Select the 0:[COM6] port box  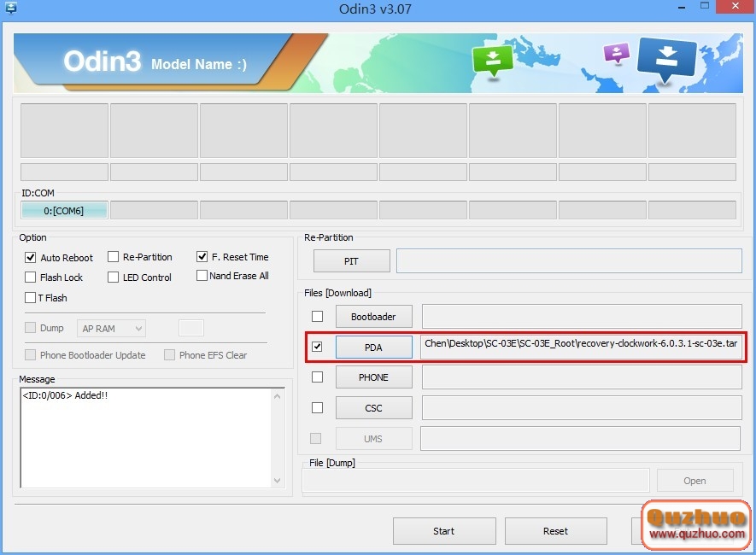pos(64,211)
